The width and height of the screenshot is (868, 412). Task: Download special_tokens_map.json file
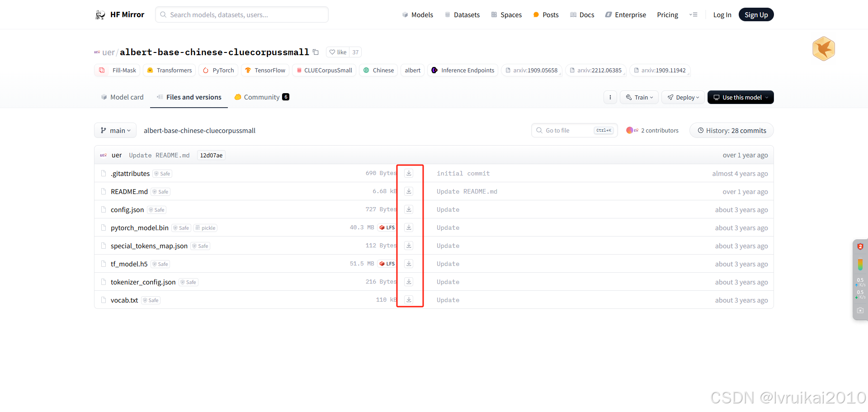(x=409, y=246)
